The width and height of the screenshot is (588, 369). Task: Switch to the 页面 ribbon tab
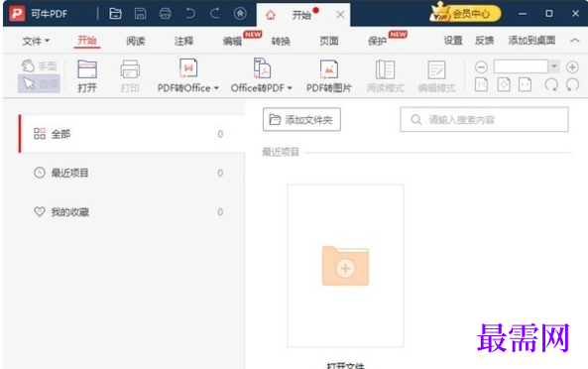click(329, 41)
